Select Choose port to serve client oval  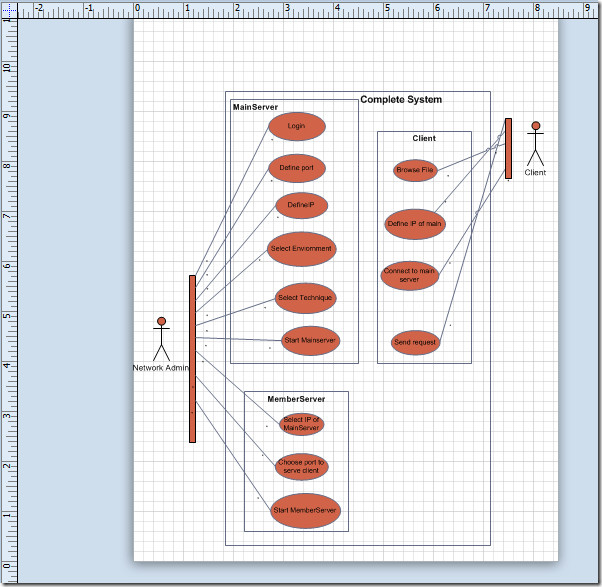(302, 466)
